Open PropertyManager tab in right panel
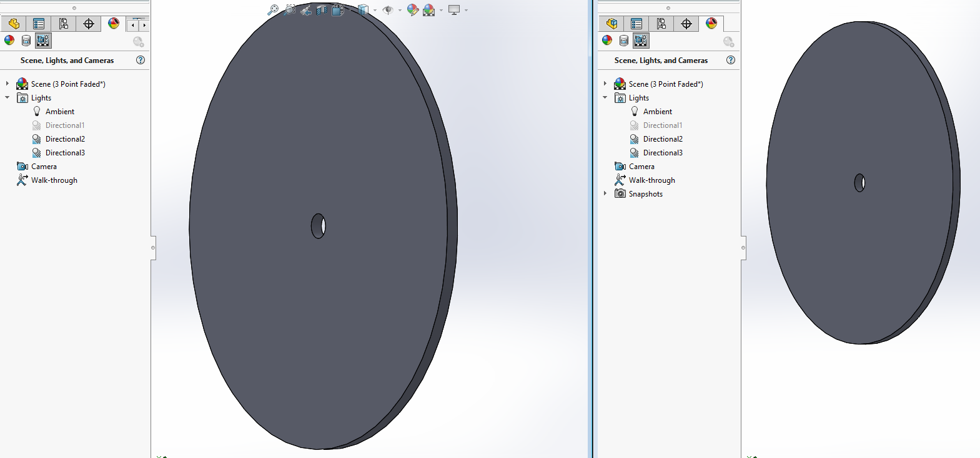980x458 pixels. (636, 24)
